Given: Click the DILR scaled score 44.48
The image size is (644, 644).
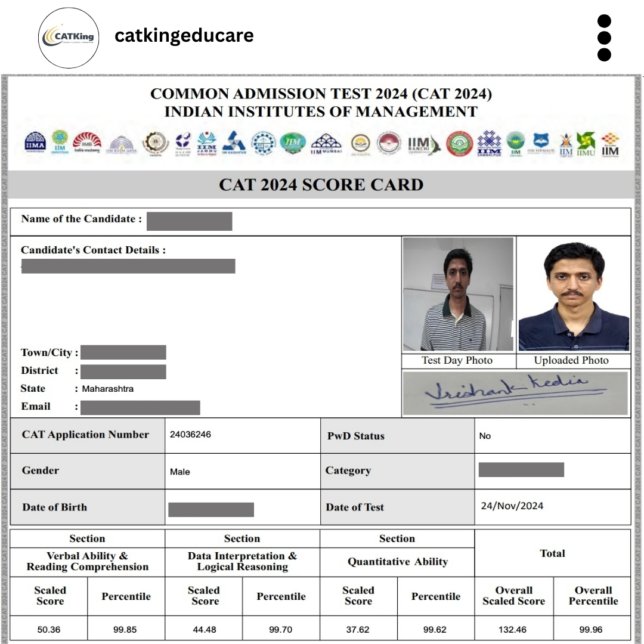Looking at the screenshot, I should pyautogui.click(x=205, y=629).
